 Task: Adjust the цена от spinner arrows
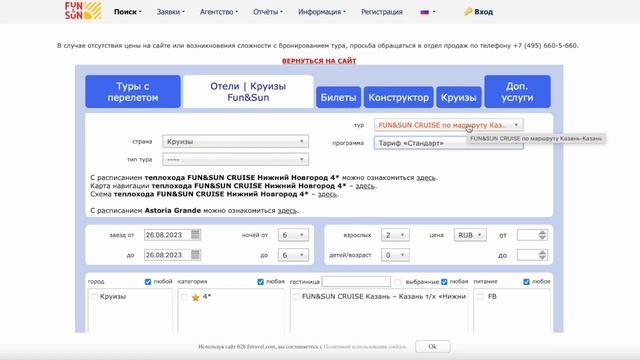[542, 235]
